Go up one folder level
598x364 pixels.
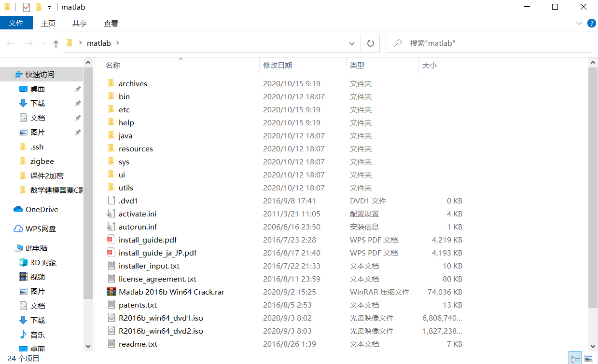(x=56, y=43)
